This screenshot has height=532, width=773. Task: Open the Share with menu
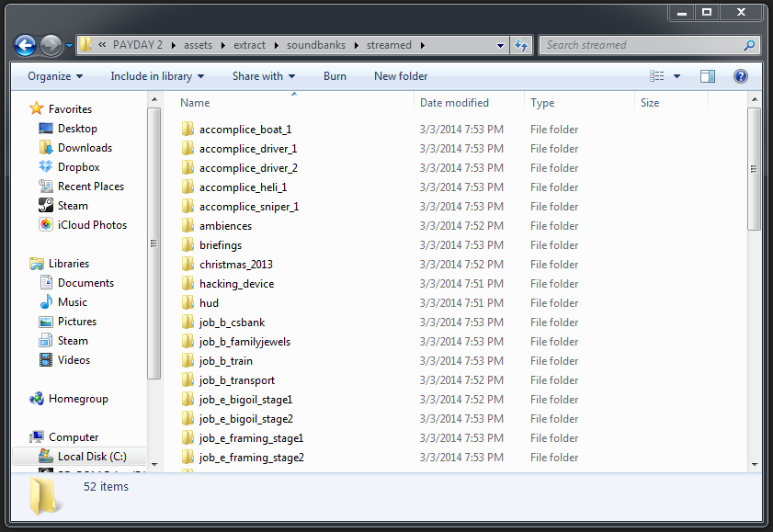(x=264, y=76)
